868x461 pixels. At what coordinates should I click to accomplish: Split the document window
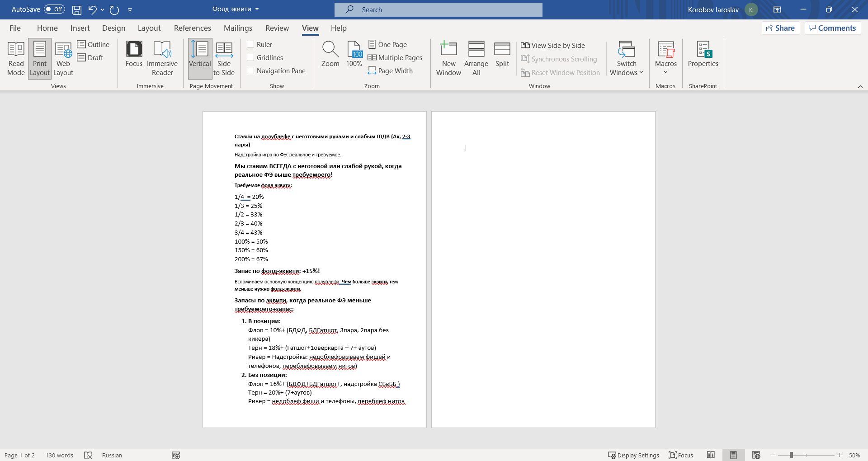tap(502, 54)
